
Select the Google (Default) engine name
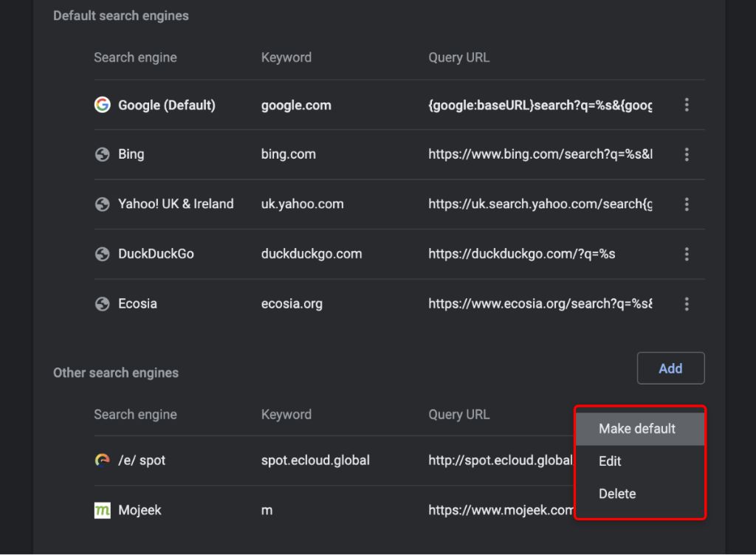tap(167, 105)
